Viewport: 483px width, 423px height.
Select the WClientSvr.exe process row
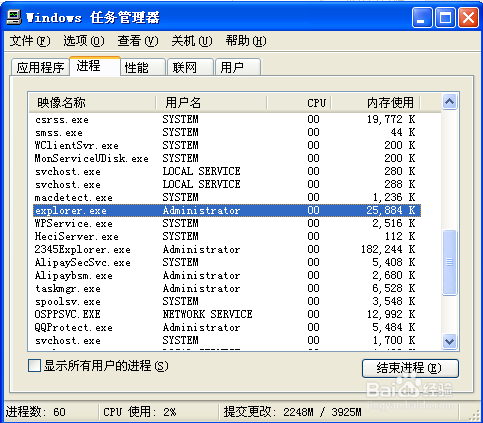(x=227, y=145)
